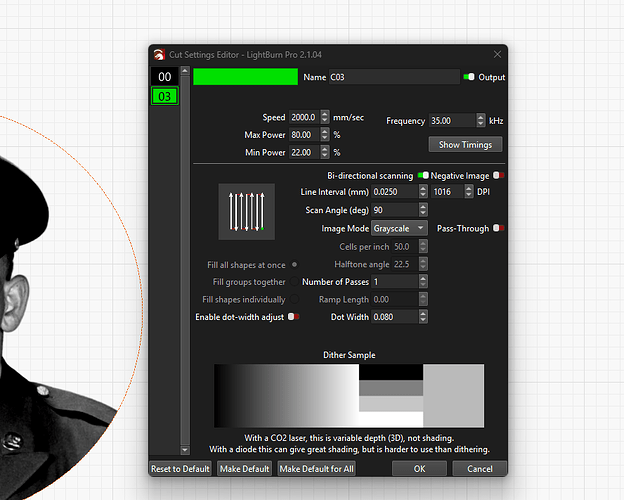Click the LightBurn logo icon in title bar
The image size is (624, 500).
[160, 55]
